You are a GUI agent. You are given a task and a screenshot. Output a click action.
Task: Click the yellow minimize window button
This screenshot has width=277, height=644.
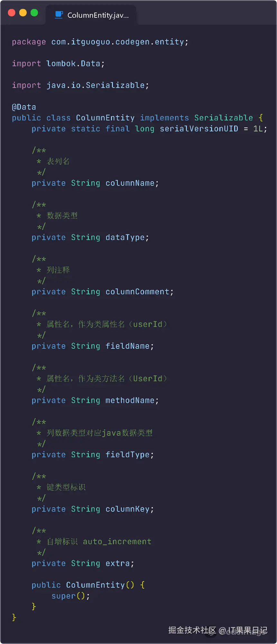(23, 13)
